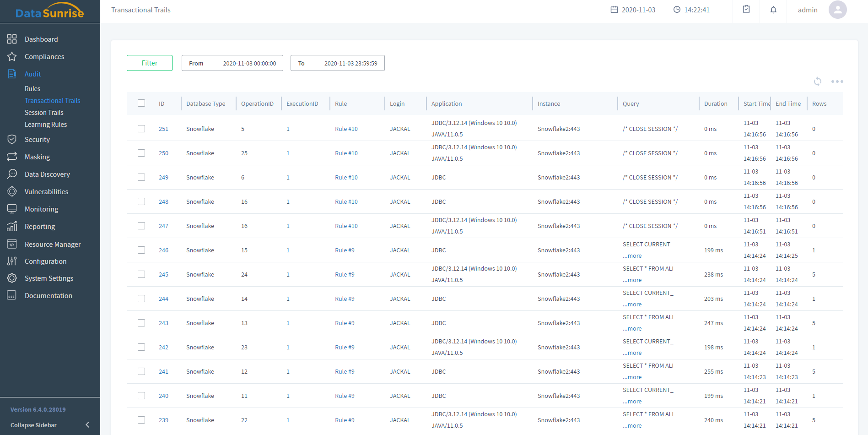Go to Learning Rules under Audit
This screenshot has width=868, height=435.
coord(46,125)
